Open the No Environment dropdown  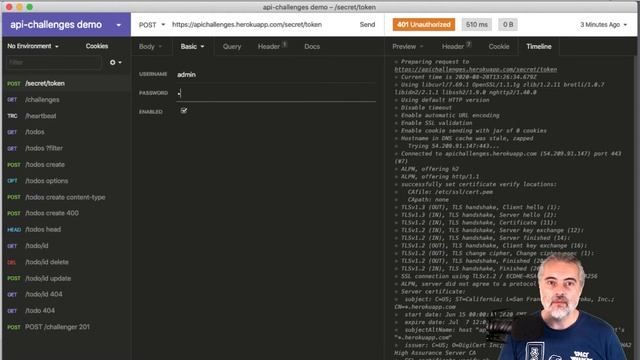click(33, 46)
